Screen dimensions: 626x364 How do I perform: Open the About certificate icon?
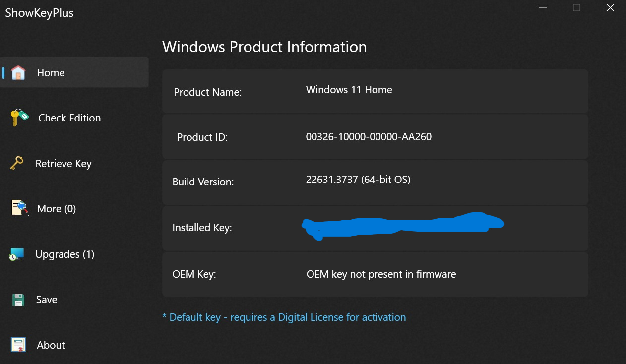18,345
